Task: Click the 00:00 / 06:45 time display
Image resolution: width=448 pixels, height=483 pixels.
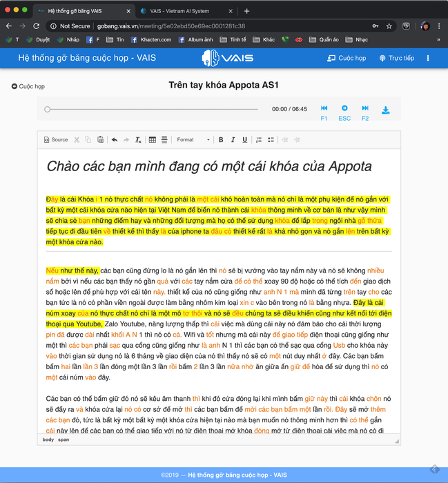Action: [289, 109]
